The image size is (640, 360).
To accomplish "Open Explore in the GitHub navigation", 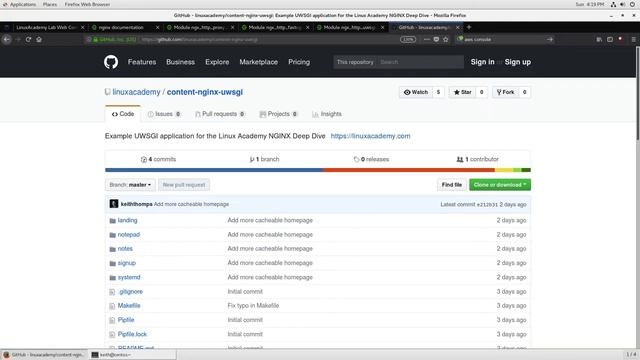I will [x=217, y=62].
